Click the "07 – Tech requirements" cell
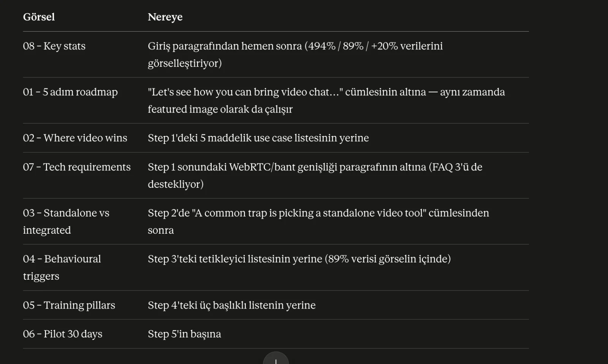 pyautogui.click(x=77, y=167)
